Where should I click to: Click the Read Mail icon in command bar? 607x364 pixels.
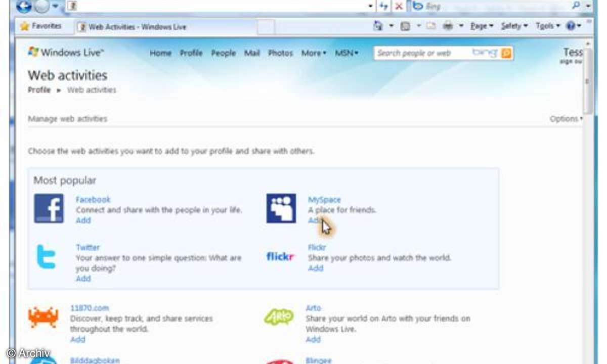coord(430,26)
